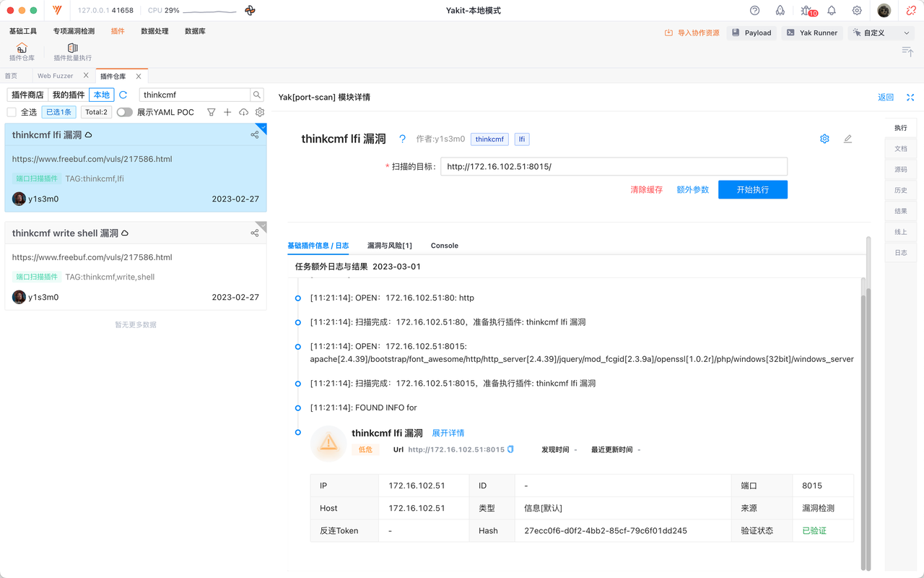This screenshot has width=924, height=578.
Task: Click the cloud upload icon in plugin list
Action: [244, 112]
